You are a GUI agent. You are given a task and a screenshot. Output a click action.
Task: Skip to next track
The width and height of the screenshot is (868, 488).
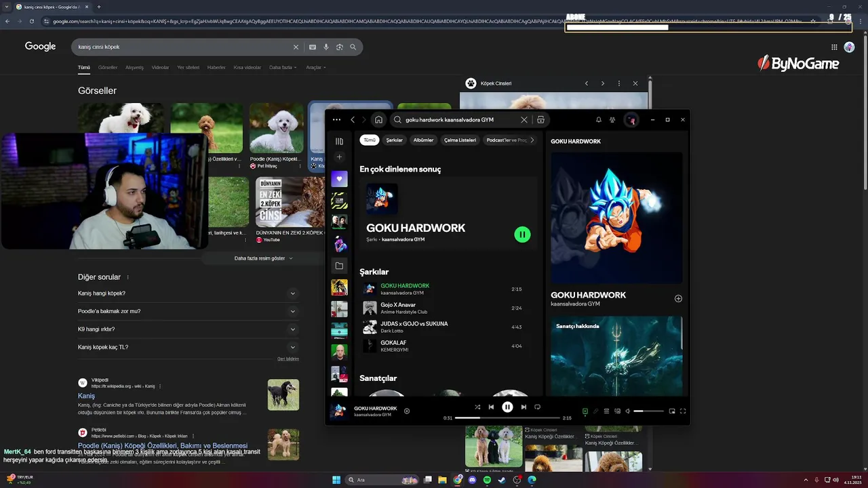click(524, 407)
